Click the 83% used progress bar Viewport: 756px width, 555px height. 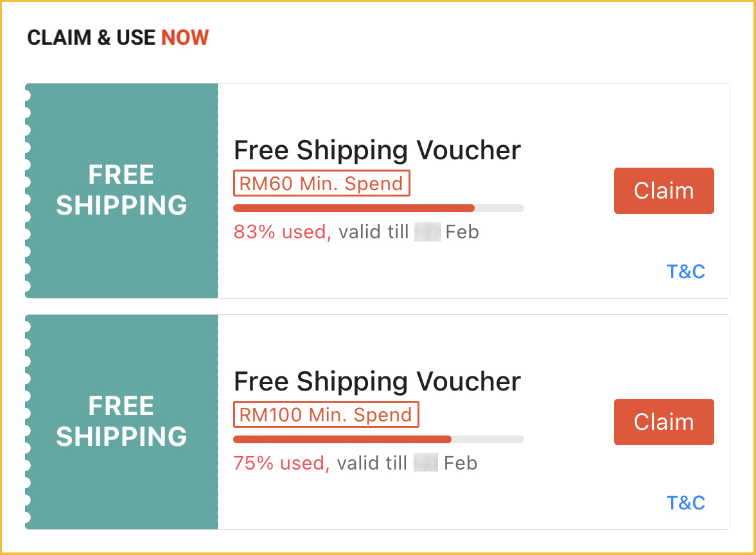(x=378, y=208)
